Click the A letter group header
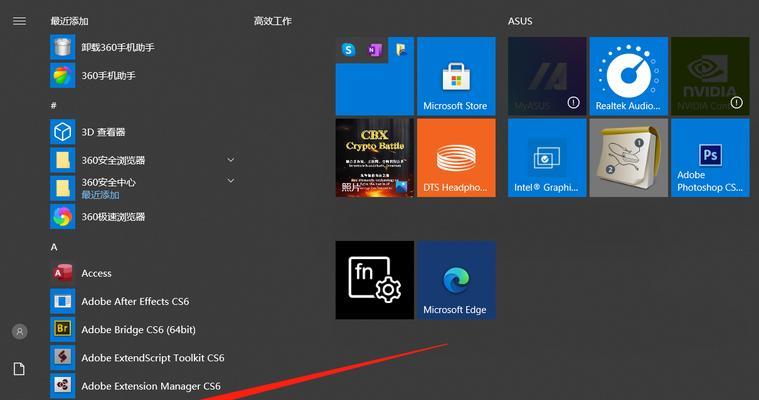The height and width of the screenshot is (400, 759). (54, 247)
